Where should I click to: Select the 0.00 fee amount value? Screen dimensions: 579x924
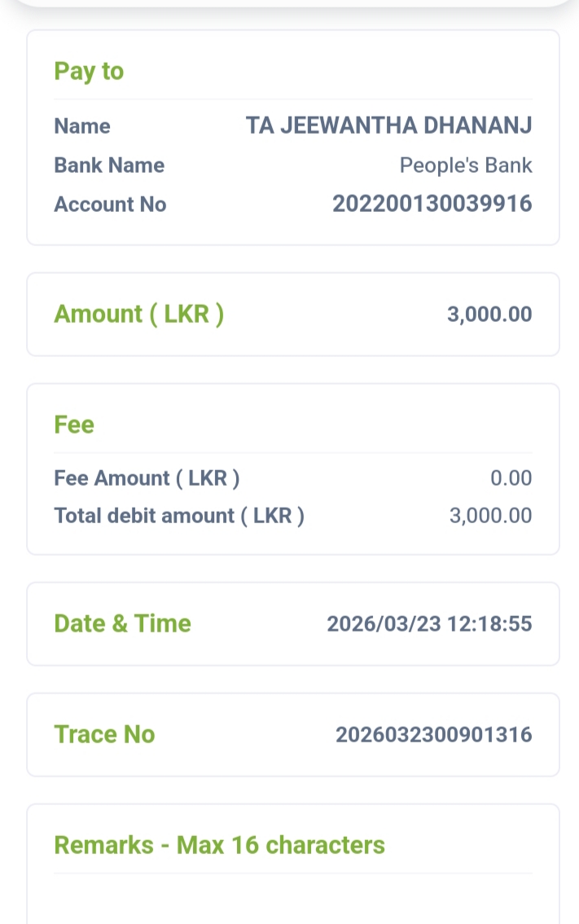511,478
